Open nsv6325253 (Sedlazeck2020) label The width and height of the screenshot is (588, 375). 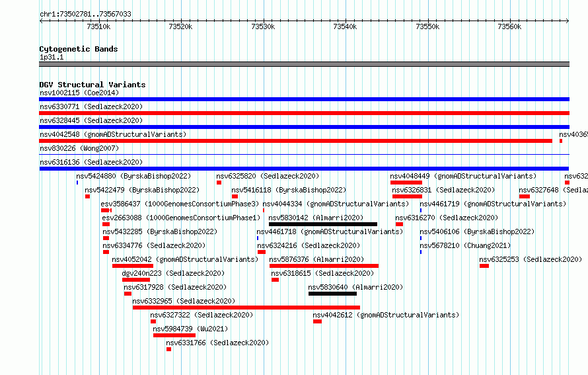click(531, 259)
